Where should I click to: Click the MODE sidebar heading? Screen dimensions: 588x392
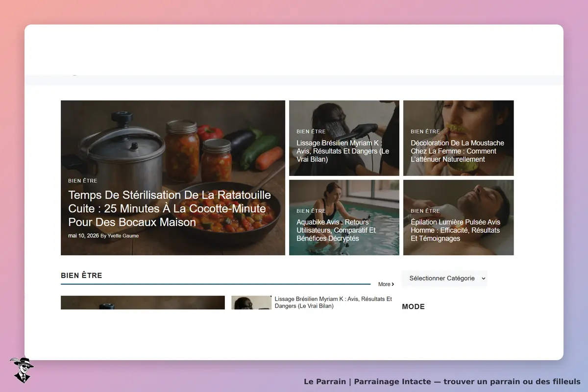413,307
